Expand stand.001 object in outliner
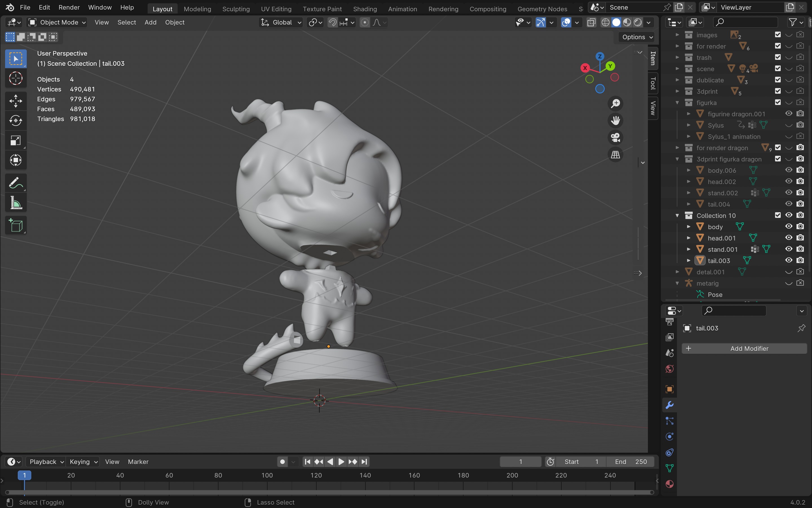Image resolution: width=812 pixels, height=508 pixels. 689,249
